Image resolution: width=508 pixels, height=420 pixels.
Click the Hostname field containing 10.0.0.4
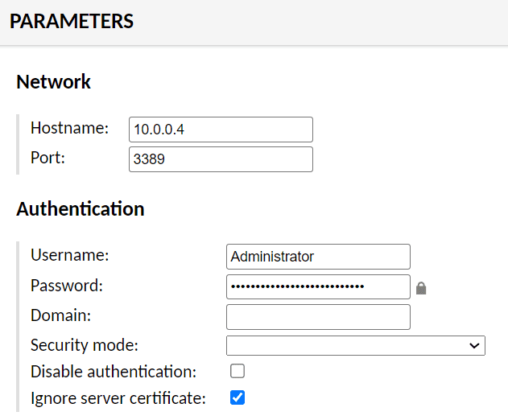pos(221,130)
